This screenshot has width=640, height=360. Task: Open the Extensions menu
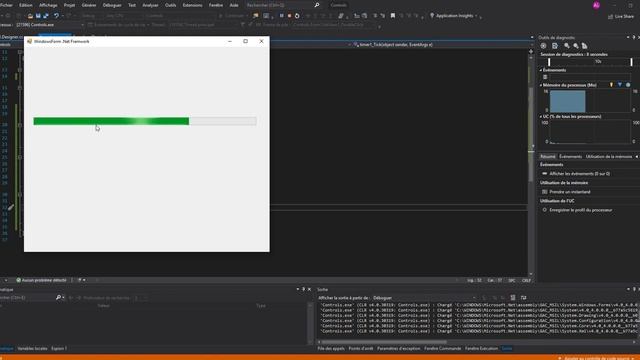click(x=192, y=5)
